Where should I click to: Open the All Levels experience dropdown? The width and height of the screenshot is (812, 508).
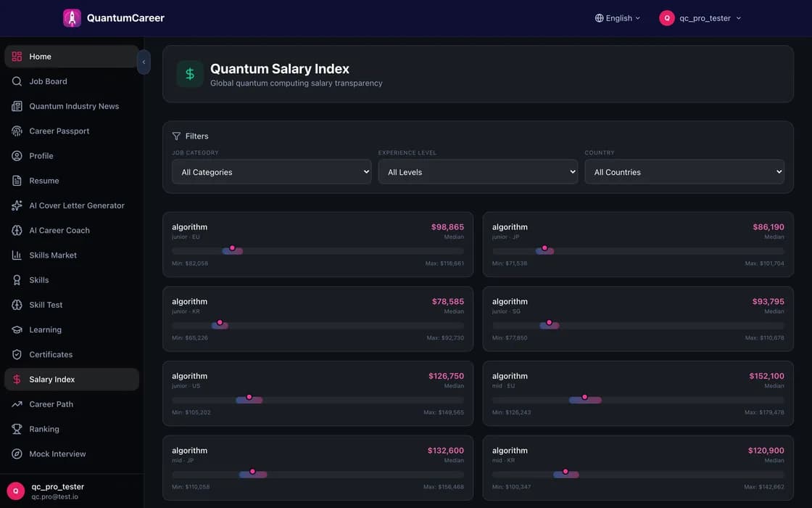tap(478, 172)
